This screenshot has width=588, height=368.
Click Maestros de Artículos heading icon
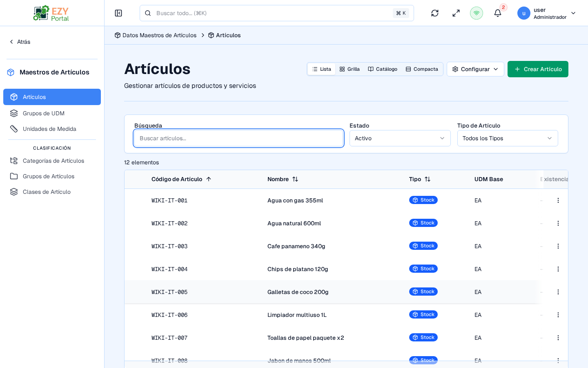(x=11, y=72)
